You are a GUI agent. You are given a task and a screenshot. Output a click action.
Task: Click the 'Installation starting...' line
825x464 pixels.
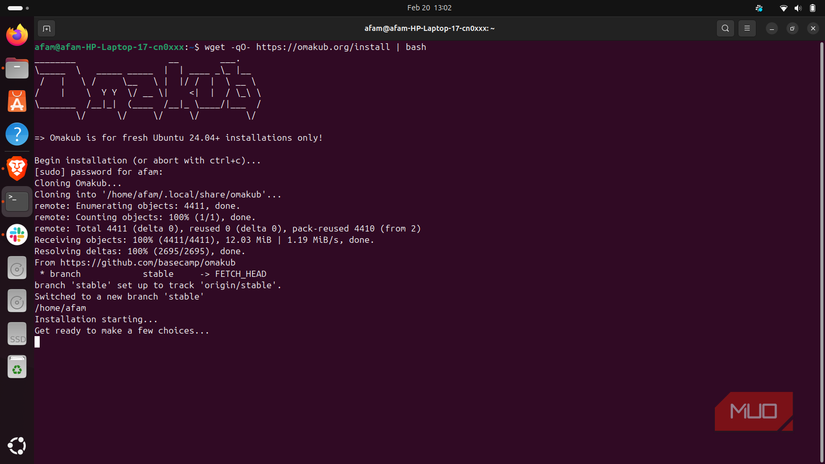(x=96, y=319)
